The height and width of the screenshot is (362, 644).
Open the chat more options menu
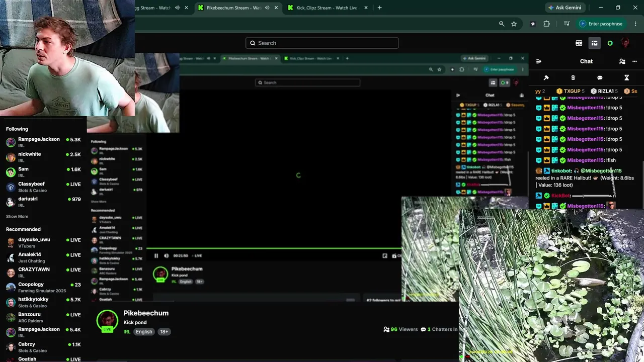coord(635,61)
